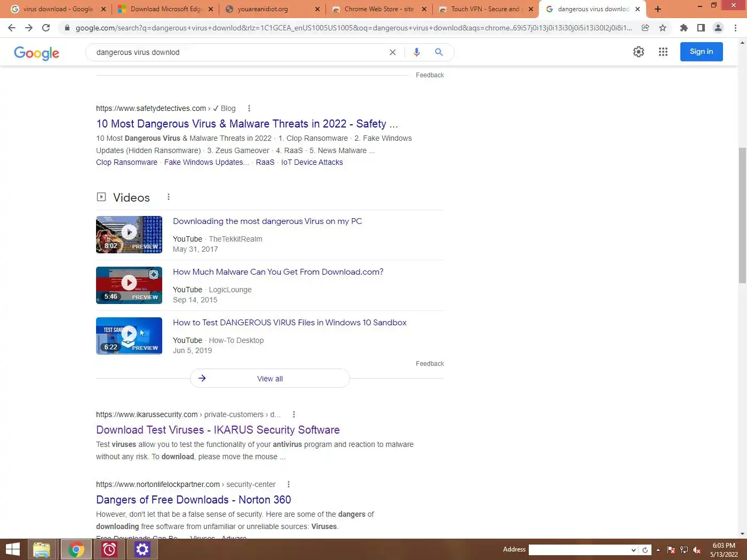747x560 pixels.
Task: Refresh the taskbar Address toolbar
Action: coord(645,550)
